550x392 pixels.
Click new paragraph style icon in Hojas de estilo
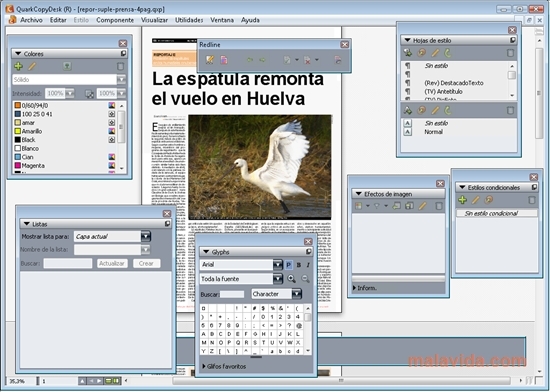click(x=408, y=53)
